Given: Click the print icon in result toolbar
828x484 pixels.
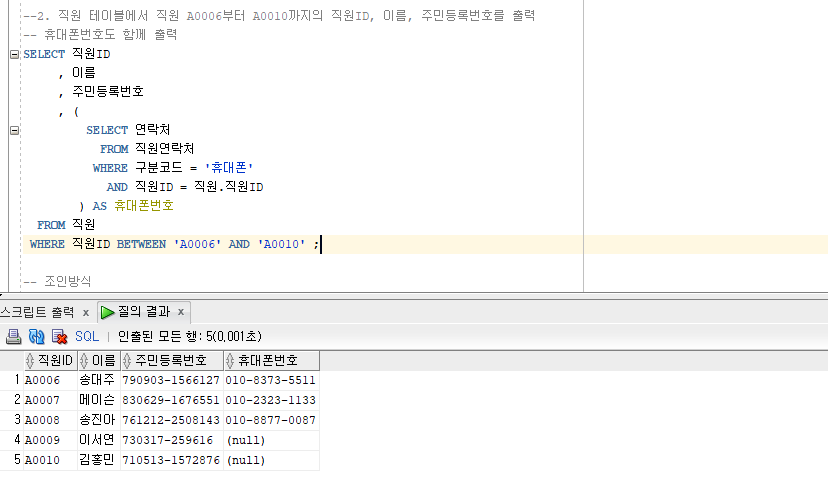Looking at the screenshot, I should [x=13, y=336].
